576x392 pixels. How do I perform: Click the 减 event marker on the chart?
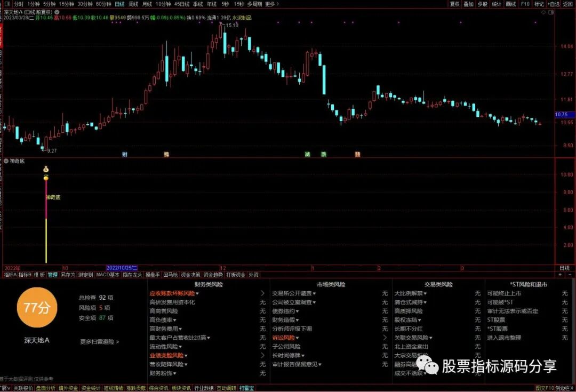click(x=308, y=154)
